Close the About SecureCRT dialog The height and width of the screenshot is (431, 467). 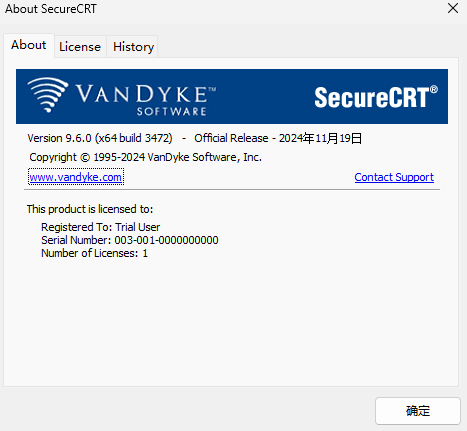click(x=453, y=8)
